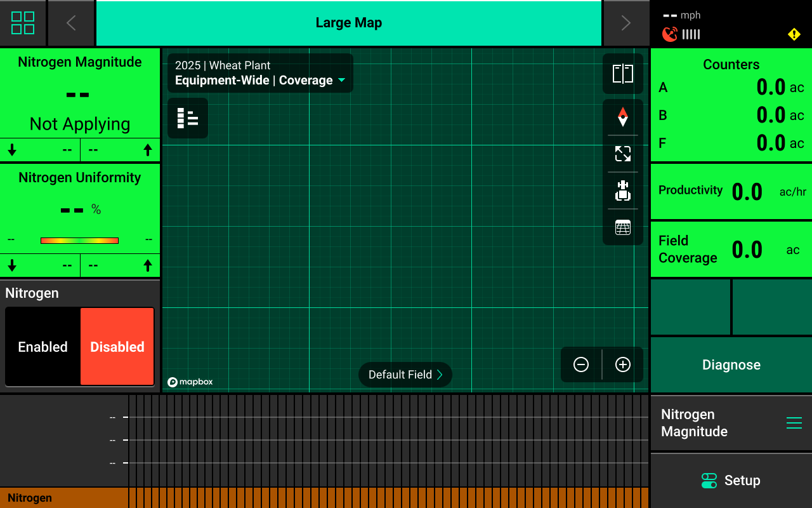Zoom out the map with minus
The height and width of the screenshot is (508, 812).
(x=581, y=364)
